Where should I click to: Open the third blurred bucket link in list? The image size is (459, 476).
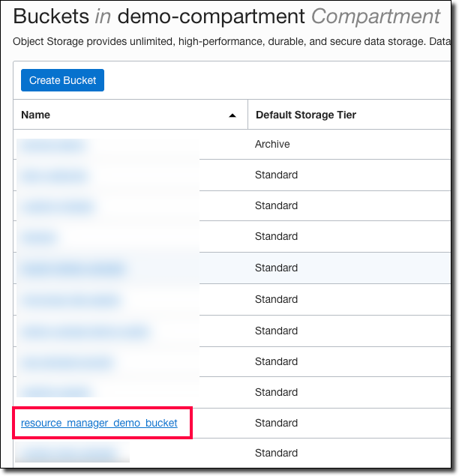tap(57, 206)
